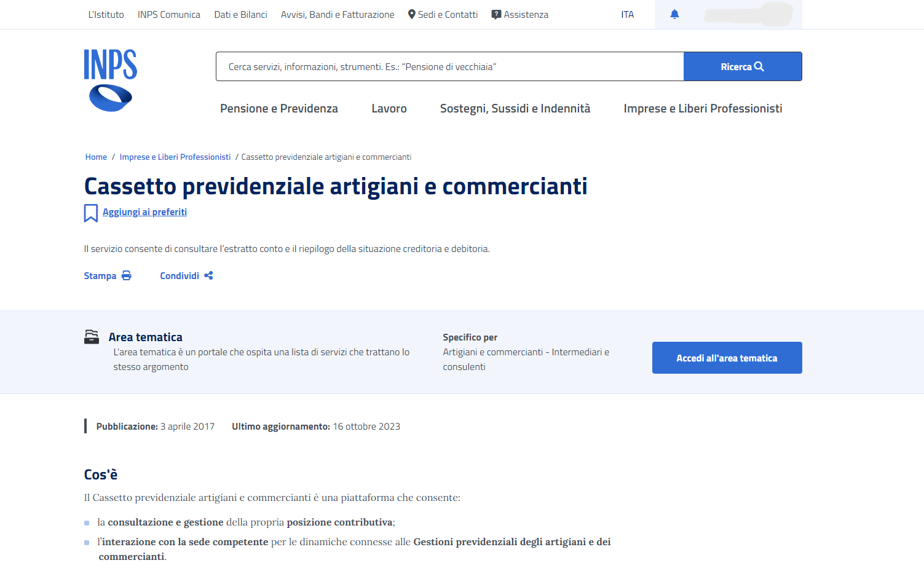Open Lavoro navigation section
The width and height of the screenshot is (924, 571).
[389, 108]
